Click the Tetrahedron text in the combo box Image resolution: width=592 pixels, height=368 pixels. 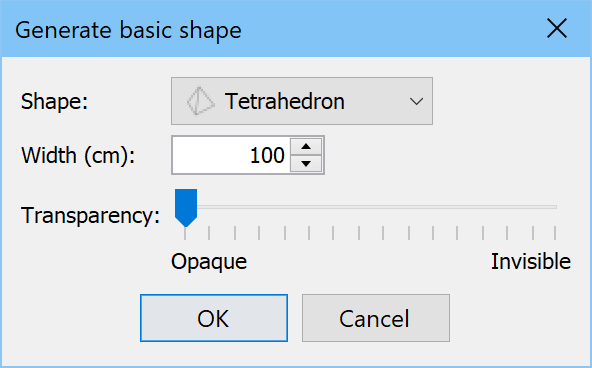click(x=285, y=102)
